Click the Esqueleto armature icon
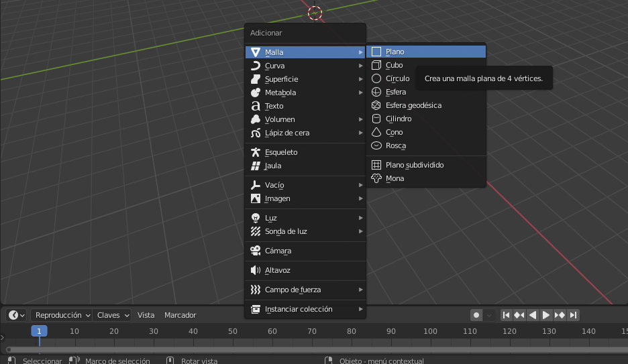 click(255, 152)
